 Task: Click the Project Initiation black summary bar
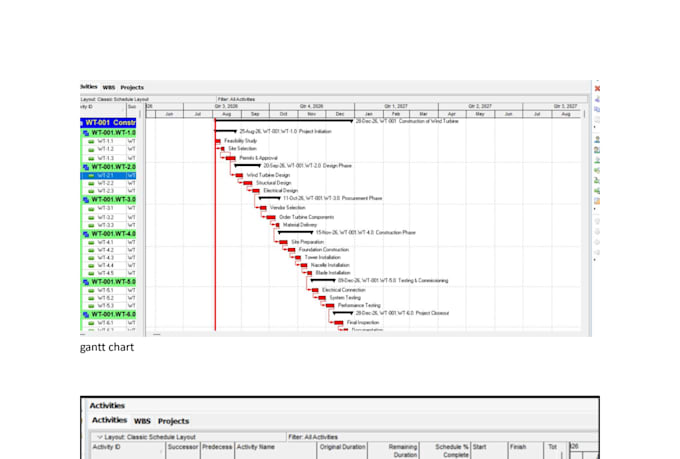pyautogui.click(x=226, y=131)
